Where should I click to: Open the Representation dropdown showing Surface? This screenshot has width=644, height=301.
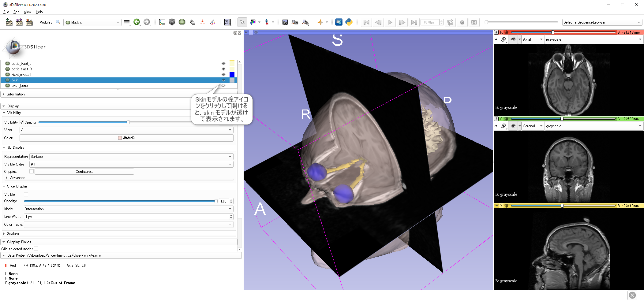131,157
